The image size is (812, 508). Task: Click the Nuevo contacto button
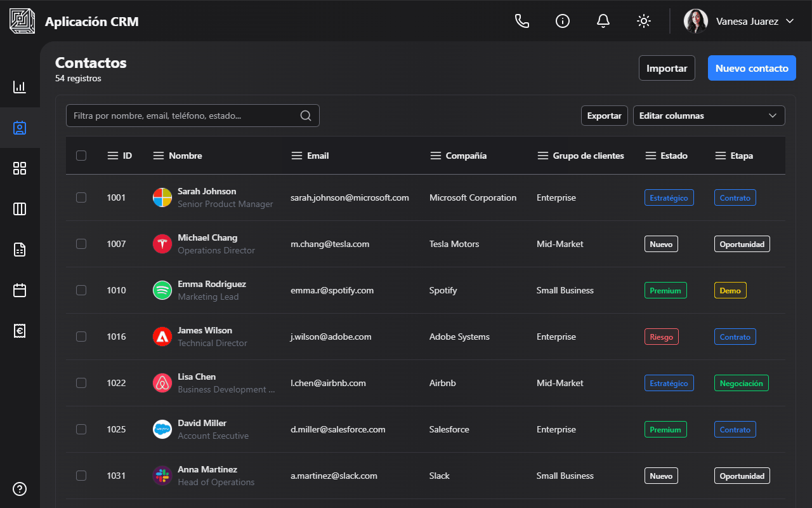(752, 68)
